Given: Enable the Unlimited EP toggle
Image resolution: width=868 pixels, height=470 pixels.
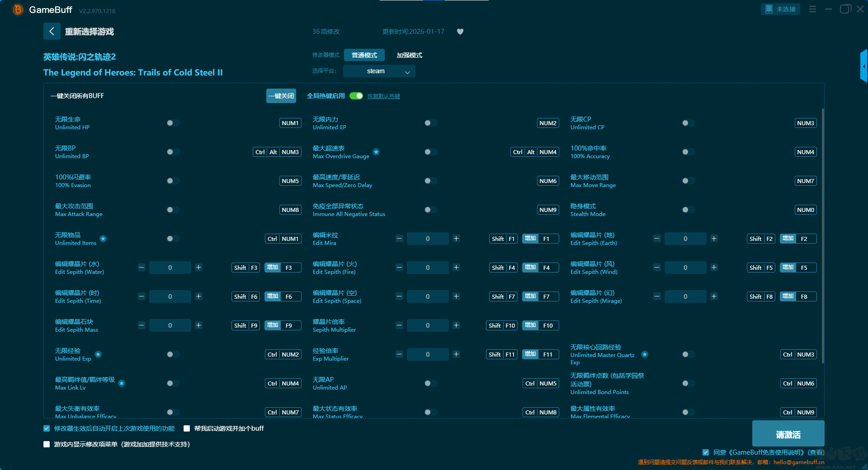Looking at the screenshot, I should click(x=430, y=123).
